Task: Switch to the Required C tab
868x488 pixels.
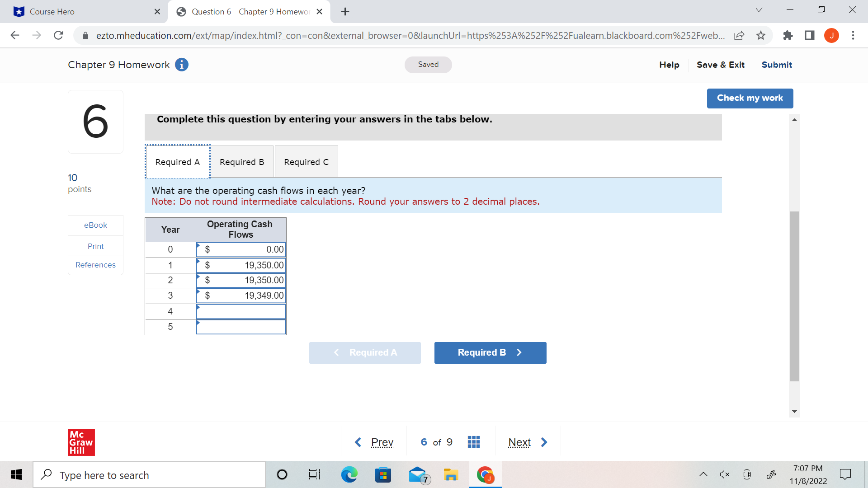Action: (306, 161)
